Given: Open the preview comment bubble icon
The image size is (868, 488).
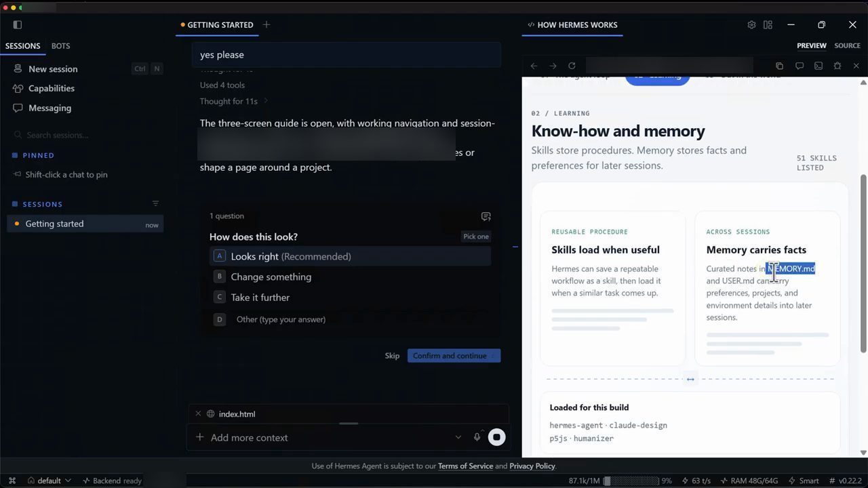Looking at the screenshot, I should (x=800, y=66).
